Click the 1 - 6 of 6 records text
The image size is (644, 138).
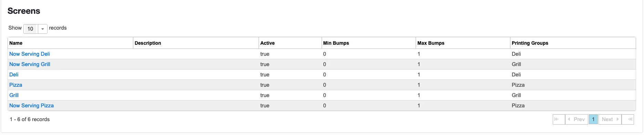[30, 119]
